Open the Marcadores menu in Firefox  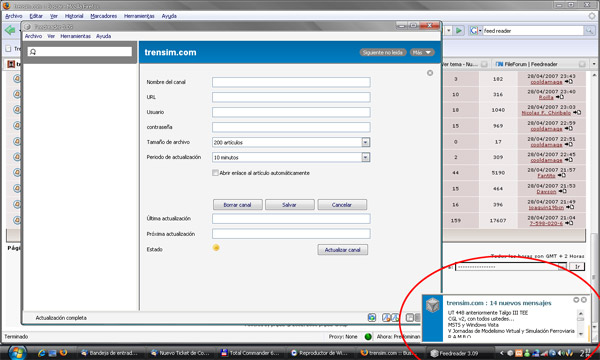coord(104,16)
